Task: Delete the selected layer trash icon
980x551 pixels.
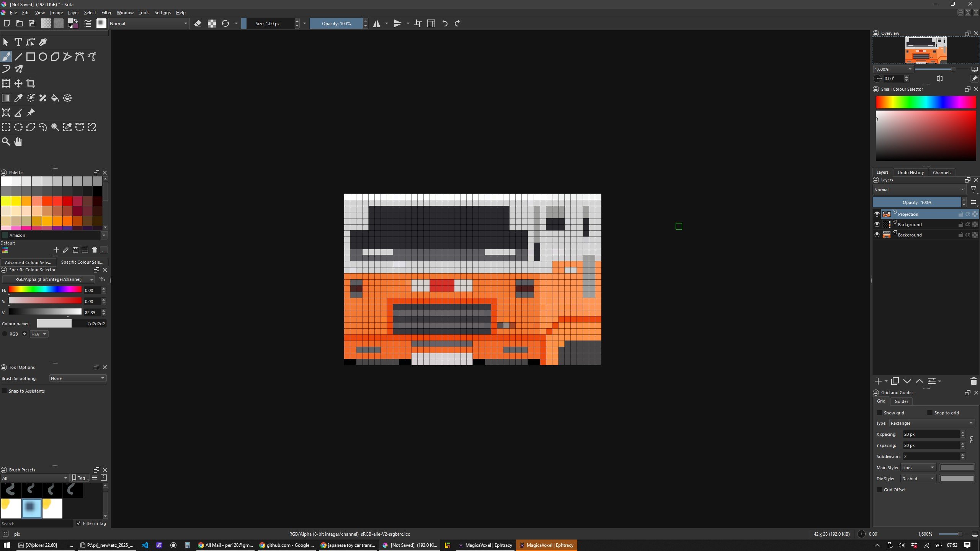Action: click(974, 381)
